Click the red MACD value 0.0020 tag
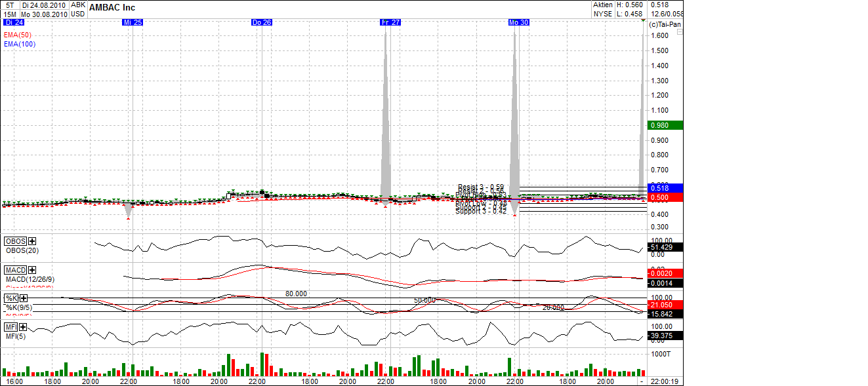The width and height of the screenshot is (868, 386). tap(665, 273)
